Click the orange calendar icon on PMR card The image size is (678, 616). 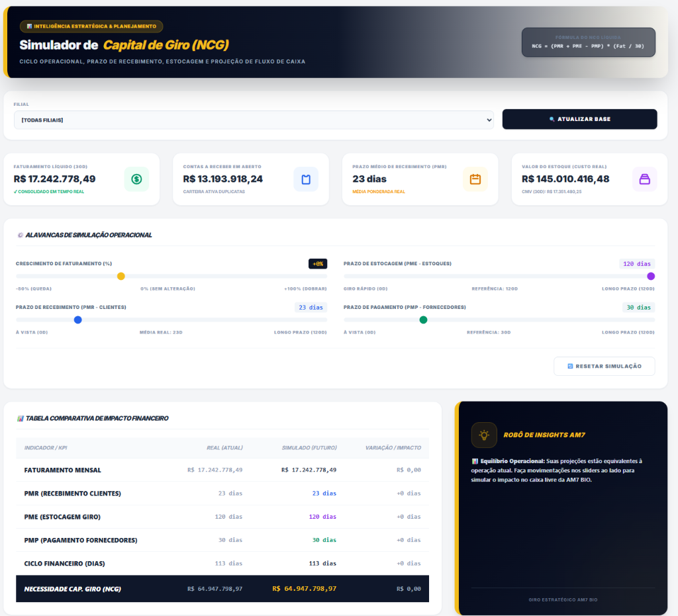pos(475,179)
